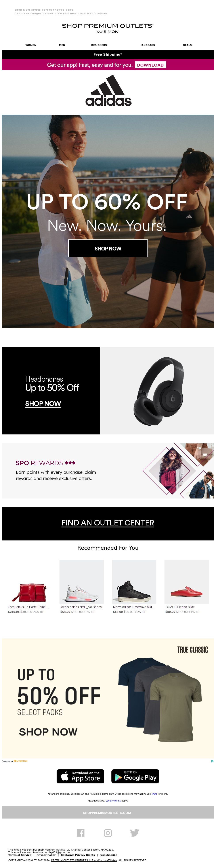Viewport: 214px width, 868px height.
Task: Select the HANDBAGS navigation item
Action: coord(147,45)
